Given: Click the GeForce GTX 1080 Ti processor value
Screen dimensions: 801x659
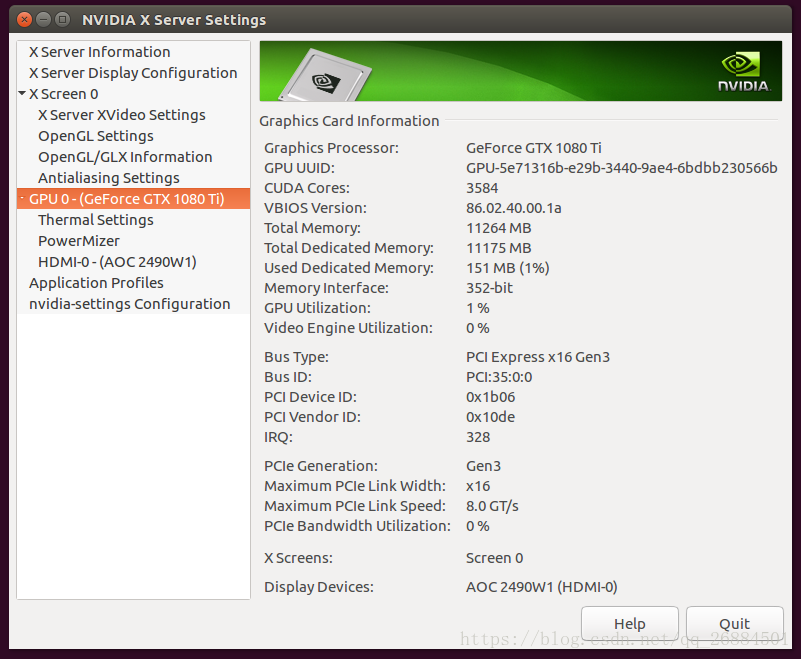Looking at the screenshot, I should [534, 148].
